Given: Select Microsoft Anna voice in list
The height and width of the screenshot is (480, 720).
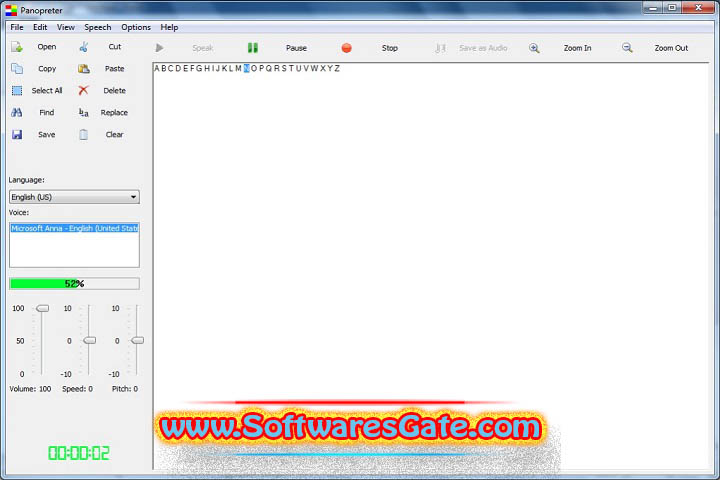Looking at the screenshot, I should pyautogui.click(x=74, y=228).
